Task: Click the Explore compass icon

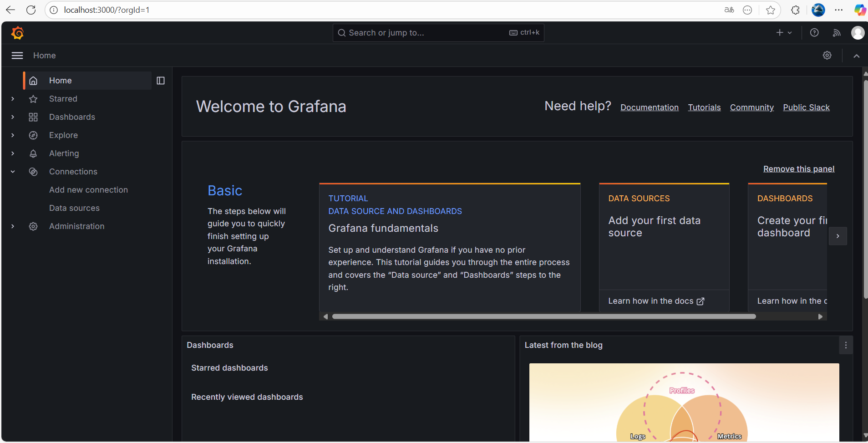Action: tap(33, 135)
